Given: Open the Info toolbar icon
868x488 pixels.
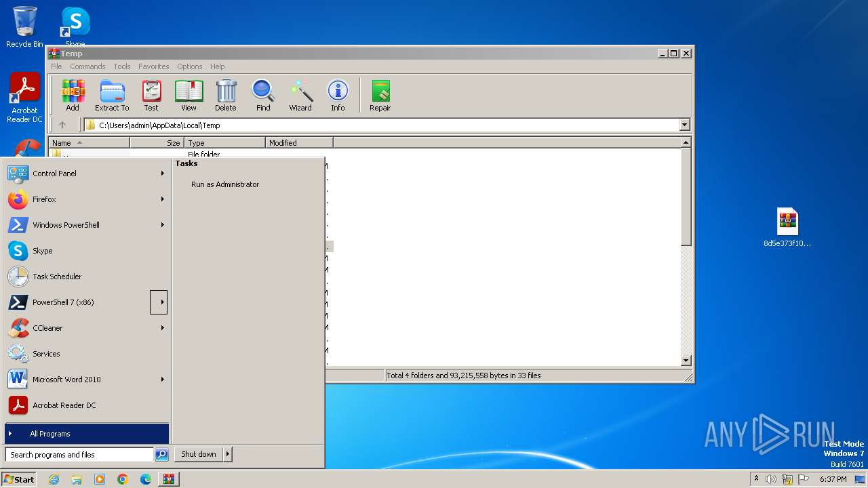Looking at the screenshot, I should pos(338,96).
